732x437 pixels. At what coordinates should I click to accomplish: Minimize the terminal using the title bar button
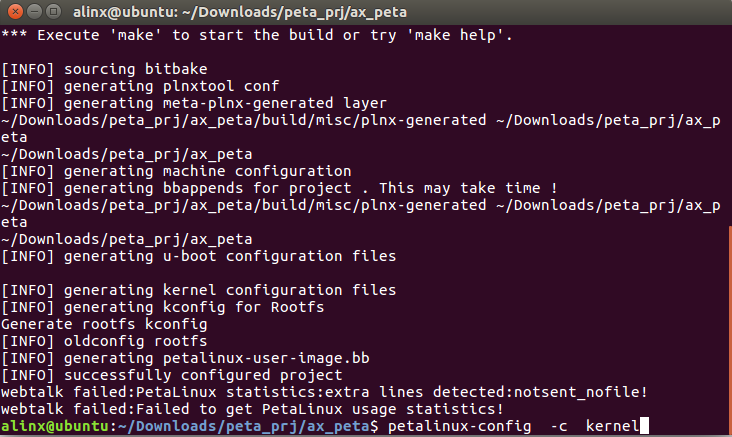coord(35,11)
